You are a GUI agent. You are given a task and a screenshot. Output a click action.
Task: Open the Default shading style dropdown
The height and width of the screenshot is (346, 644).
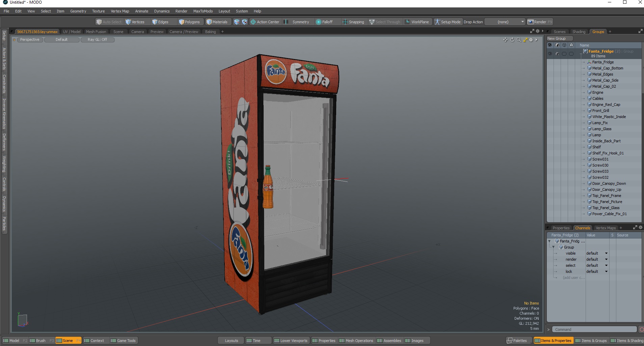[x=62, y=40]
